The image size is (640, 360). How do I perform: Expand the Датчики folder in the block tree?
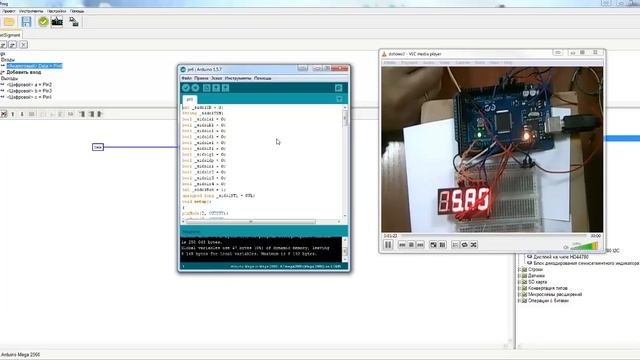click(520, 276)
